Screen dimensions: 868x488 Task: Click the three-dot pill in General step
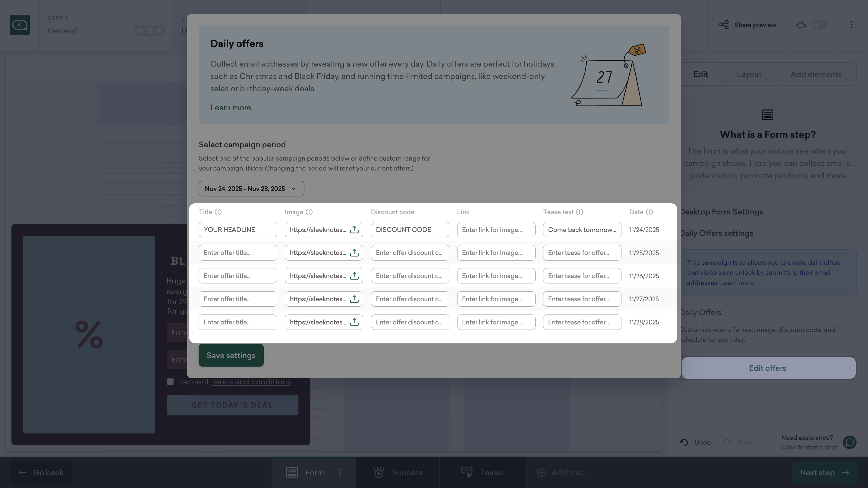(150, 31)
